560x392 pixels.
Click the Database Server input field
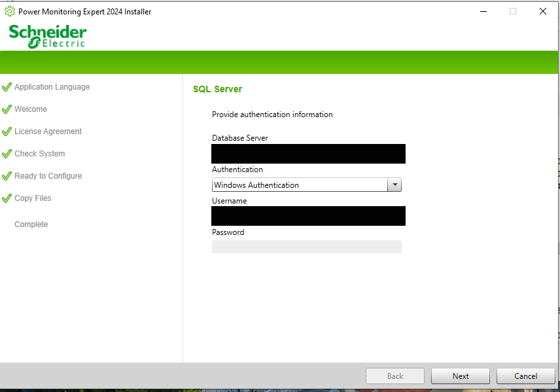(x=308, y=154)
